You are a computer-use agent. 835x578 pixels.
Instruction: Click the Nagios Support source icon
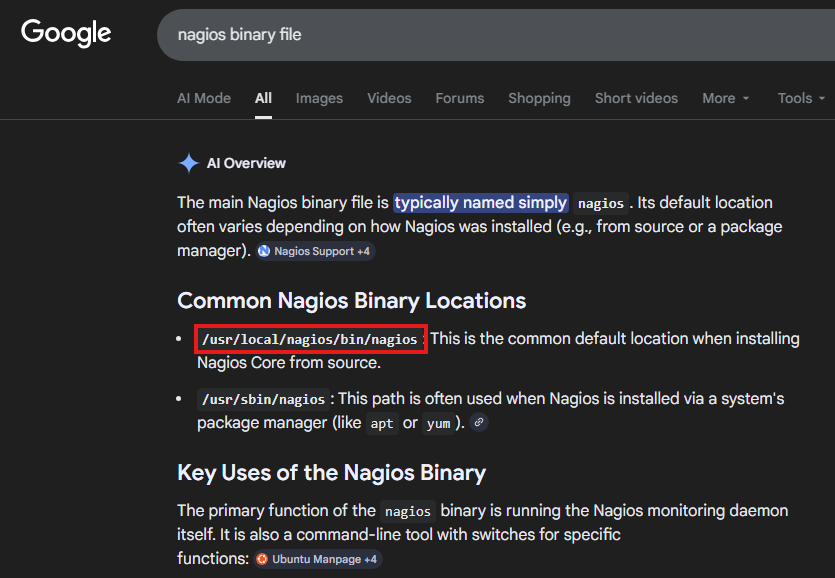[x=264, y=251]
